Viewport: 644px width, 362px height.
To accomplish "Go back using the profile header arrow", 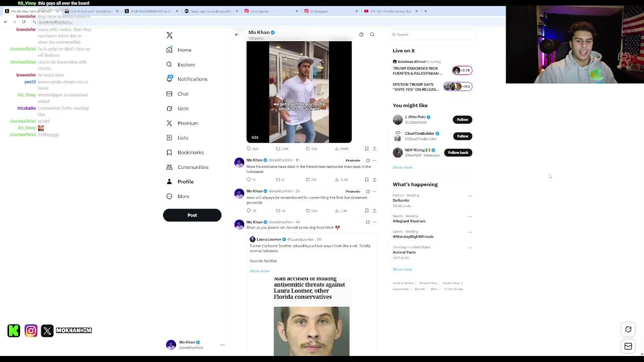I will point(237,35).
